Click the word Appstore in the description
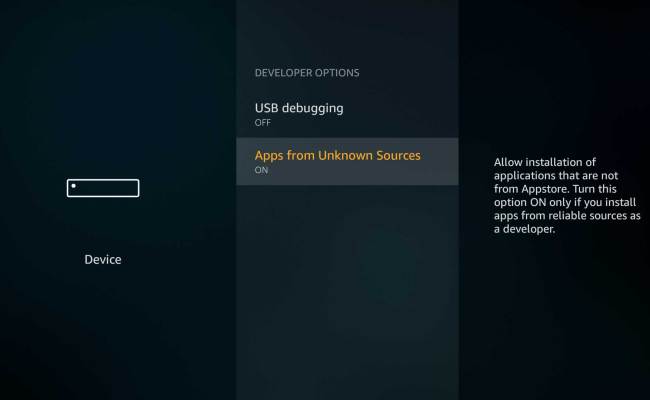The width and height of the screenshot is (650, 400). [542, 189]
